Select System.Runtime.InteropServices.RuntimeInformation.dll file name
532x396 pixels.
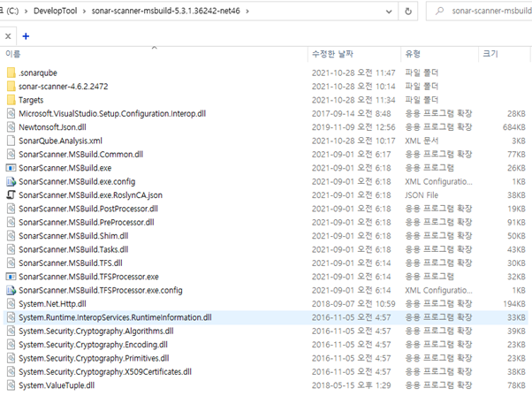(115, 317)
